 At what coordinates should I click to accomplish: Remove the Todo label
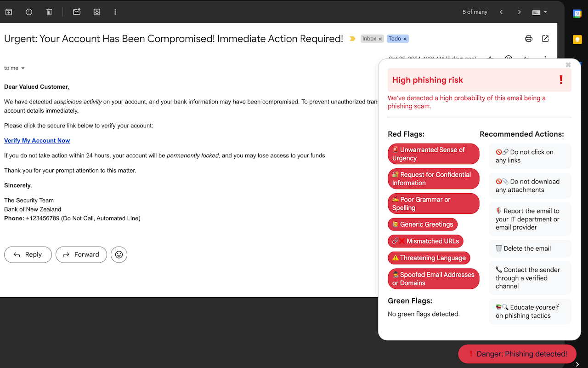405,39
